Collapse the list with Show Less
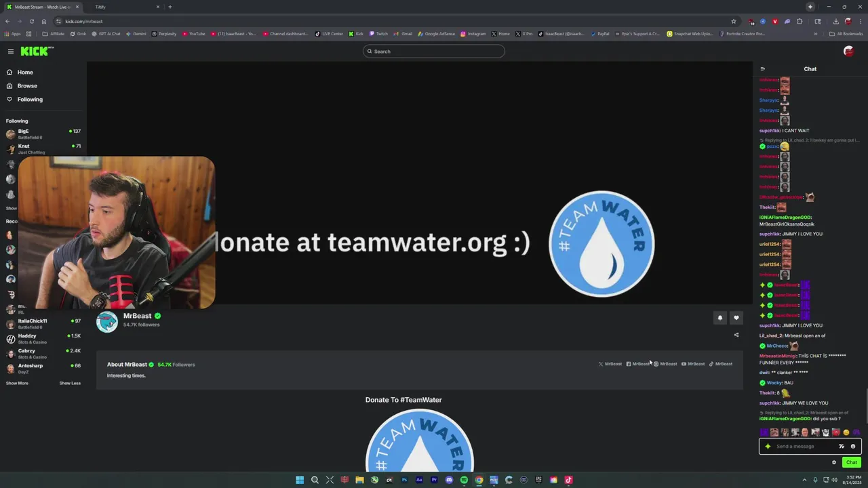Image resolution: width=868 pixels, height=488 pixels. pyautogui.click(x=70, y=383)
